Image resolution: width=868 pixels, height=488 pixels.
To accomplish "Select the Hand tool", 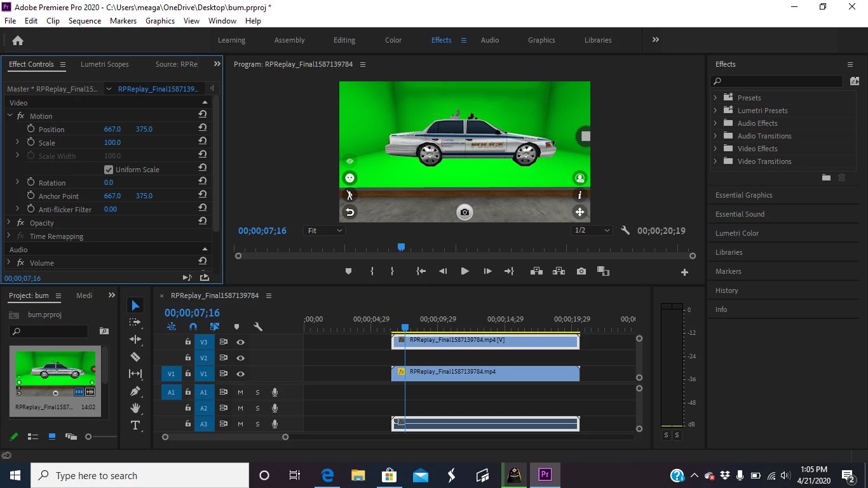I will 135,408.
